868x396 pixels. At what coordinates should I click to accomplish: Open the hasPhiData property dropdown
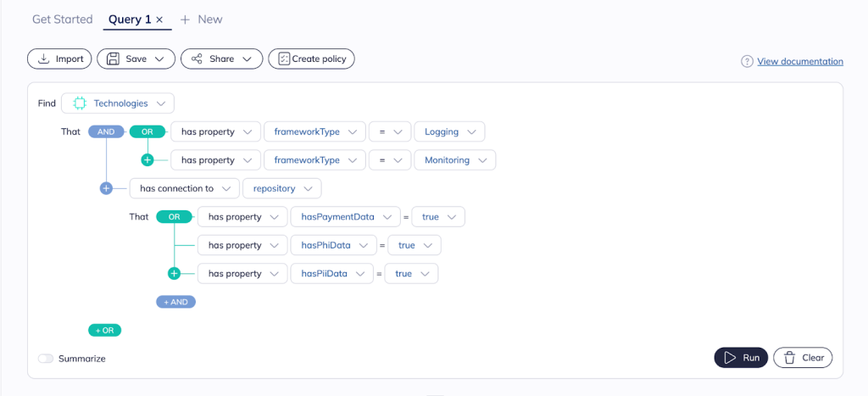pyautogui.click(x=333, y=245)
